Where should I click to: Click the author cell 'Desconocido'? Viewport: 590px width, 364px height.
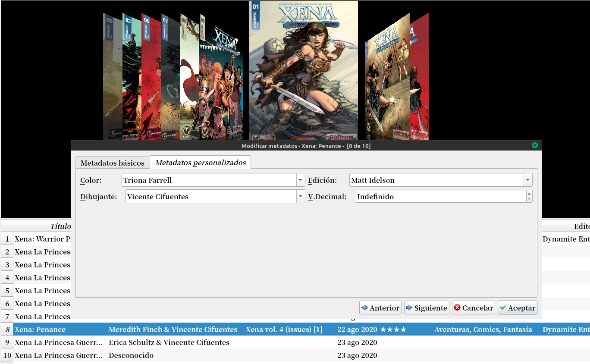click(131, 355)
